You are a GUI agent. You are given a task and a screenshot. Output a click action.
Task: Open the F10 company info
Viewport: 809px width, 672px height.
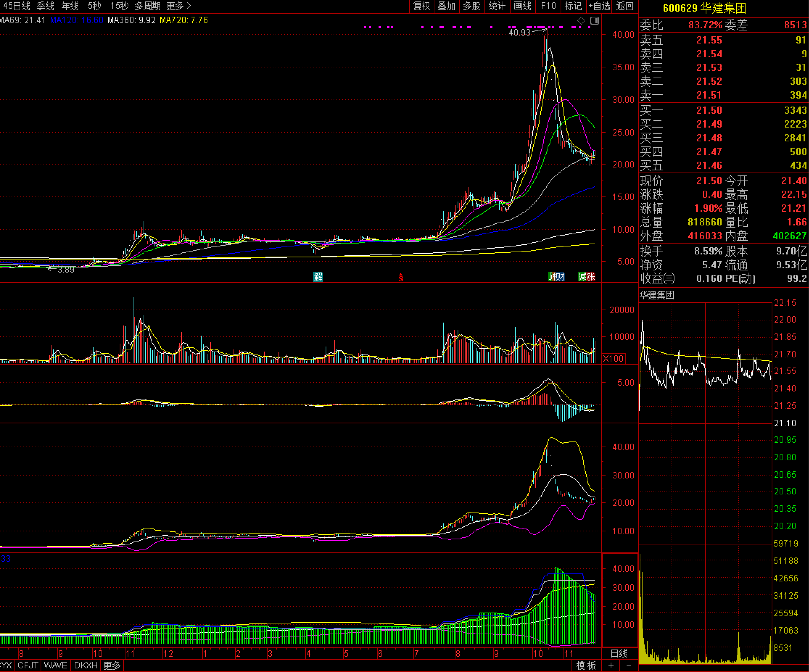click(x=548, y=6)
